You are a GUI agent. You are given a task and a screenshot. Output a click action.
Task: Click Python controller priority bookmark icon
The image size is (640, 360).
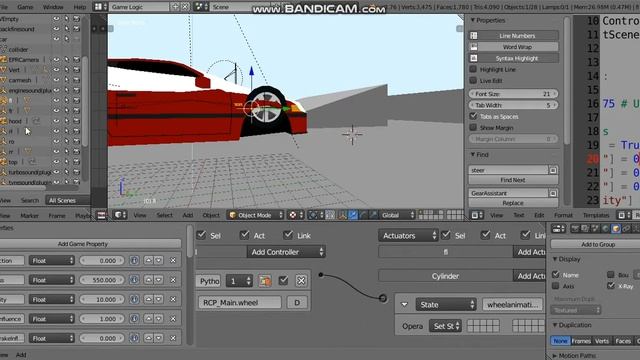click(265, 281)
